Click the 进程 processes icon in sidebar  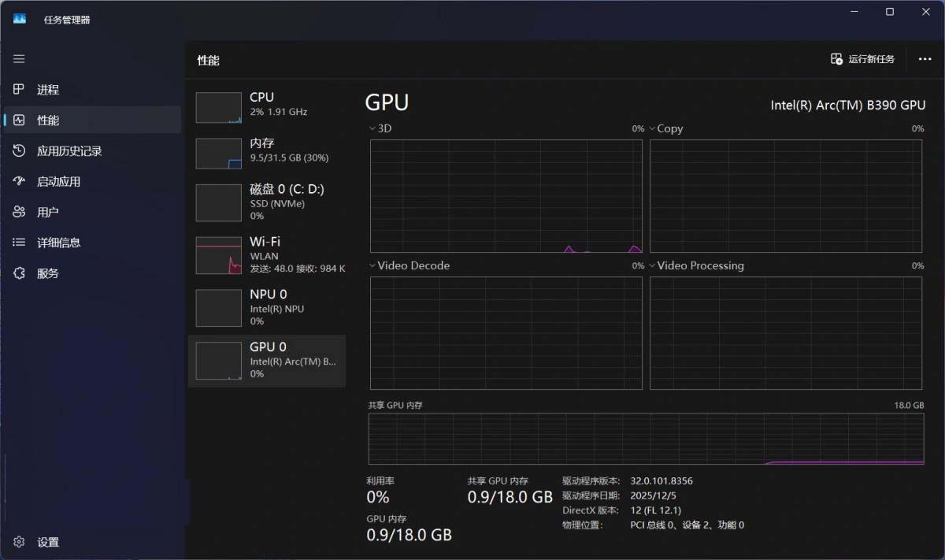coord(20,90)
